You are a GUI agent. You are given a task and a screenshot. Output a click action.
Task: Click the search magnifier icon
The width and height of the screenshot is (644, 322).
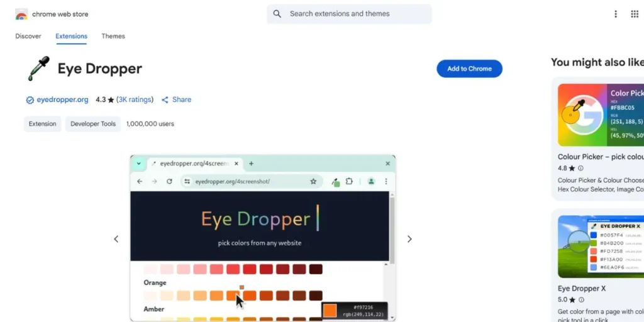pyautogui.click(x=277, y=14)
